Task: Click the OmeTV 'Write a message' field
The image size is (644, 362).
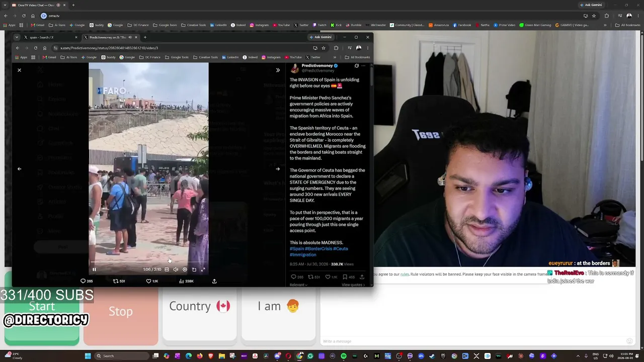Action: 473,341
